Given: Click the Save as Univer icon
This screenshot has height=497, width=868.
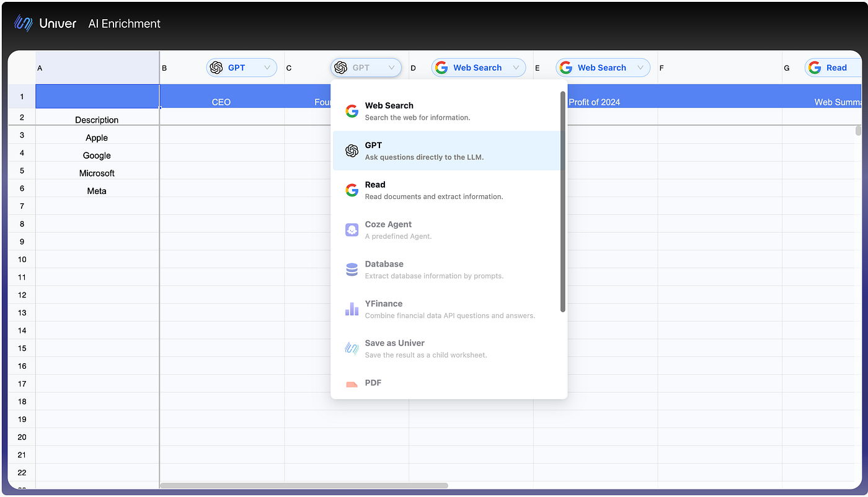Looking at the screenshot, I should tap(352, 349).
